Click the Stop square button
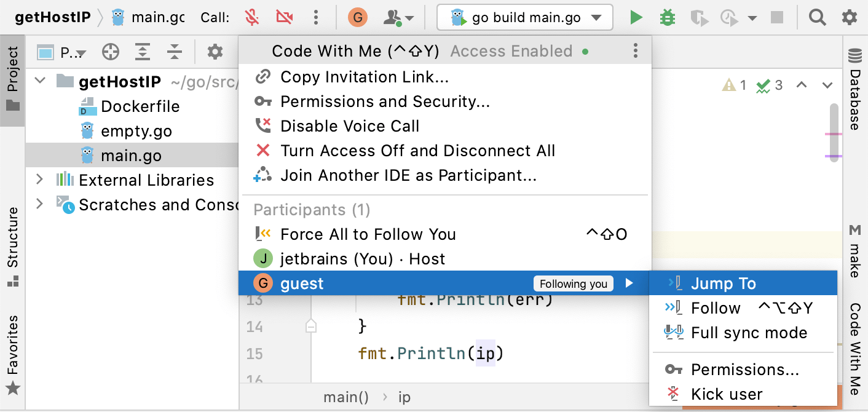Screen dimensions: 868x412 click(777, 17)
